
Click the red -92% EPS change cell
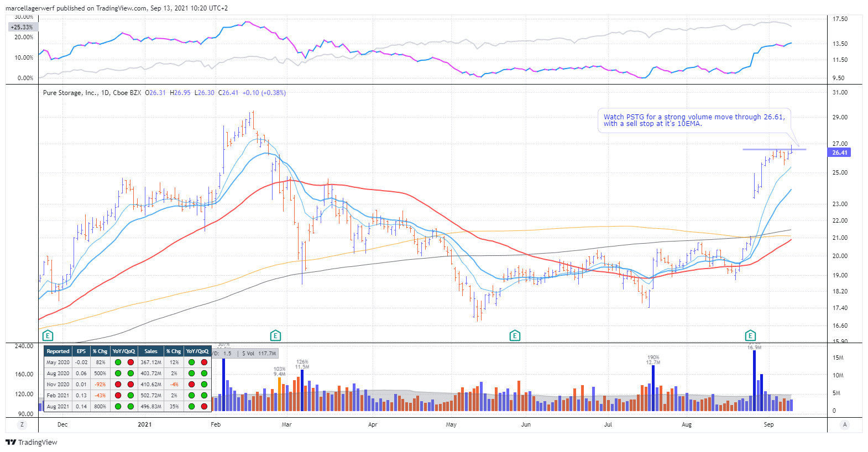coord(100,385)
